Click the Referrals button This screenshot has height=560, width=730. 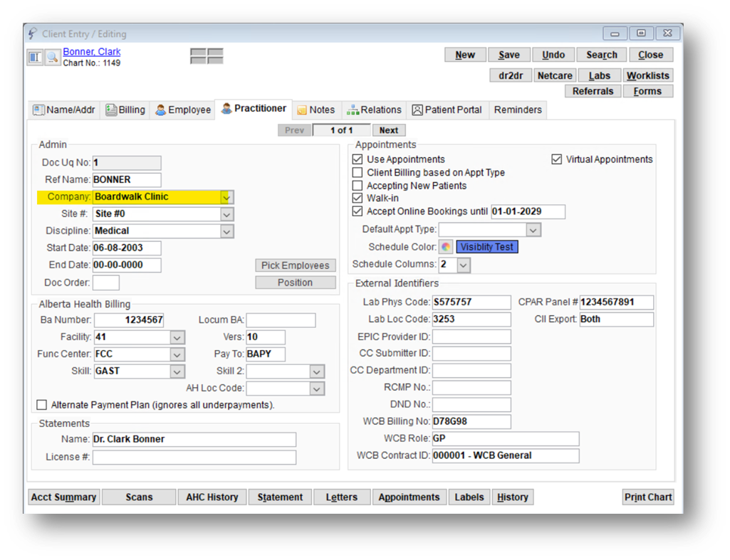coord(593,92)
